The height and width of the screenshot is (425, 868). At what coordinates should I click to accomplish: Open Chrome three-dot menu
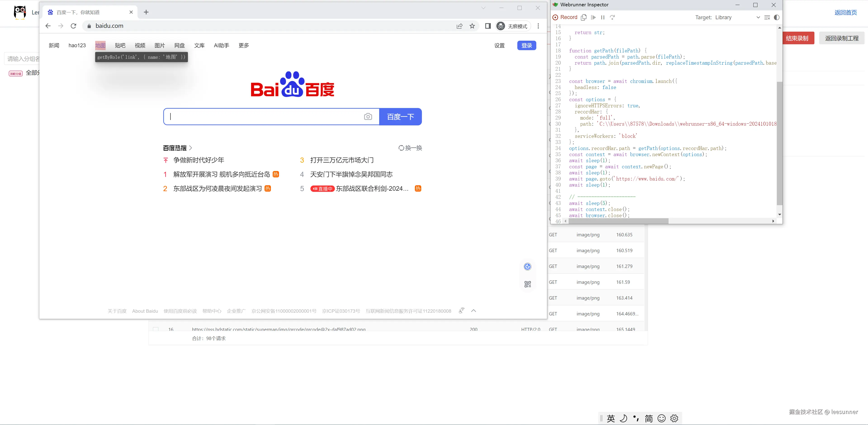pyautogui.click(x=538, y=26)
